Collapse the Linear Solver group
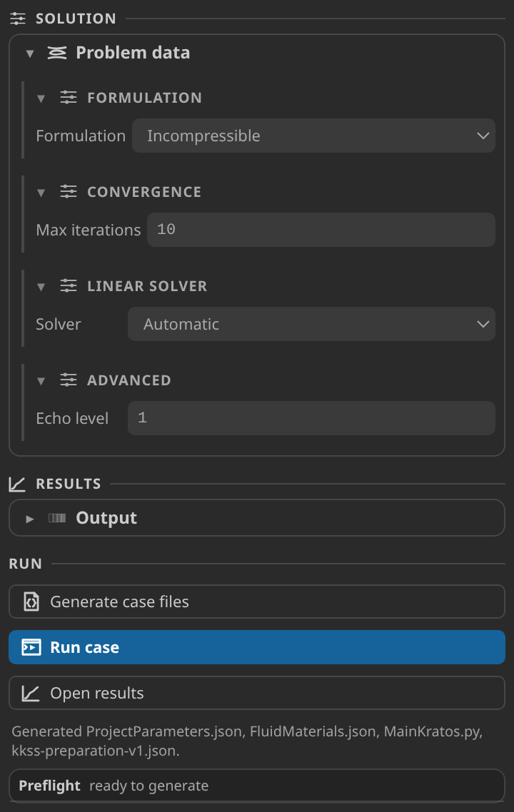 pos(41,287)
